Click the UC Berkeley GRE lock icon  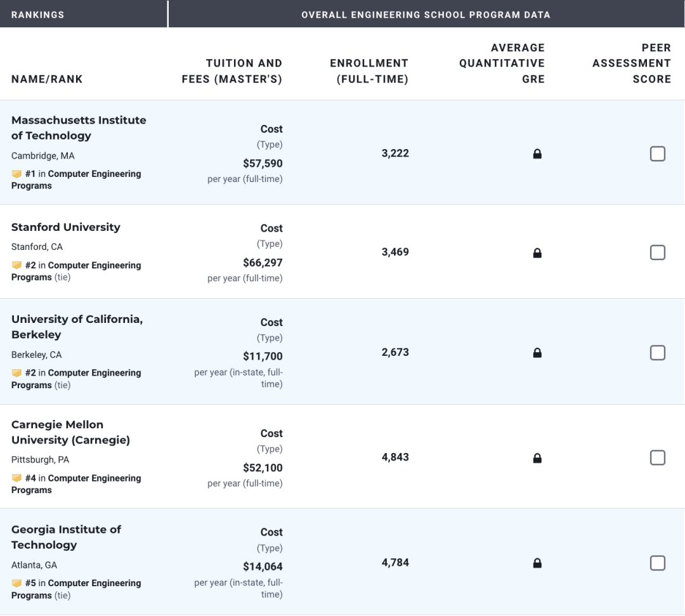(537, 353)
